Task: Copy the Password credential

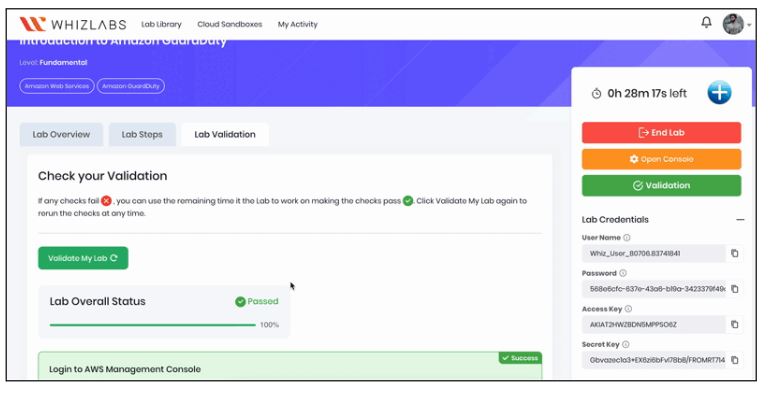Action: (735, 289)
